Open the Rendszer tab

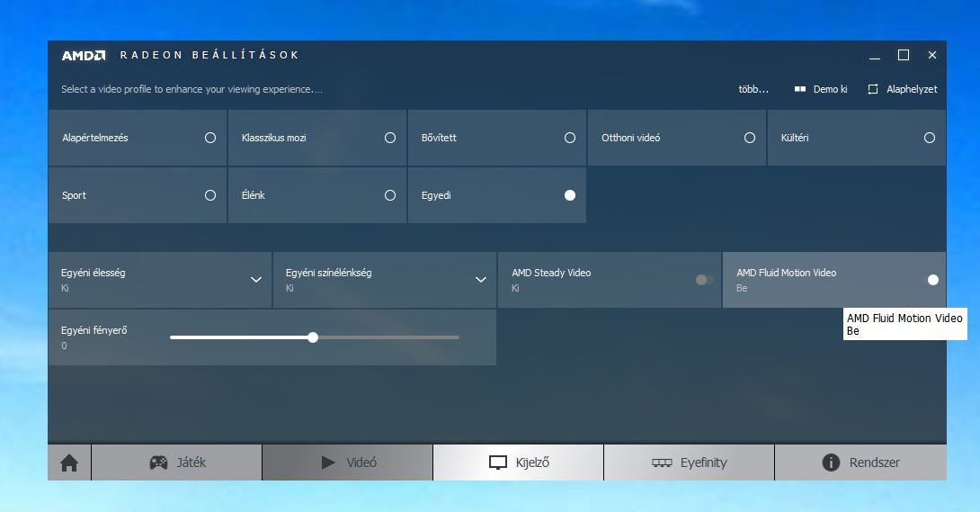pos(860,463)
